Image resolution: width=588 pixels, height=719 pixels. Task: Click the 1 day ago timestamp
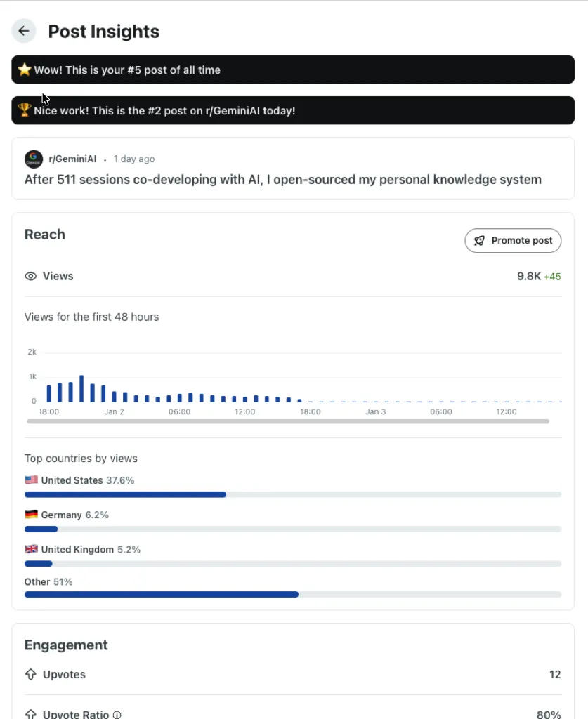tap(133, 159)
